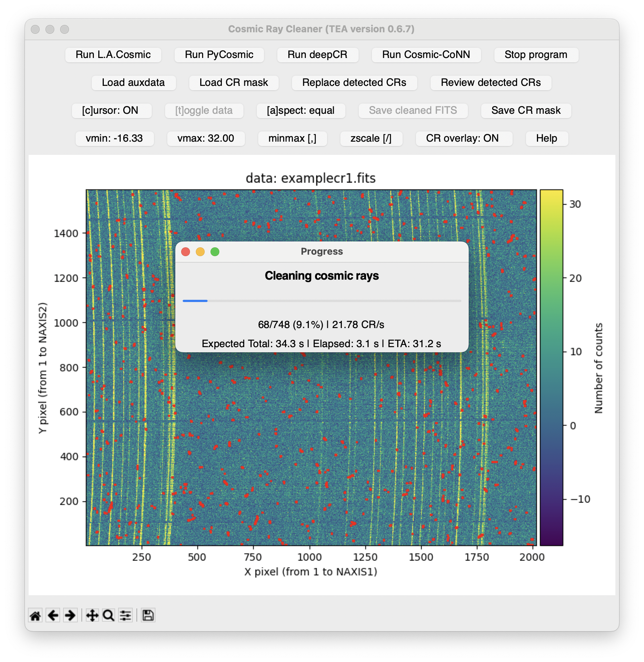The image size is (644, 662).
Task: Start Cosmic-CoNN processing
Action: (x=426, y=55)
